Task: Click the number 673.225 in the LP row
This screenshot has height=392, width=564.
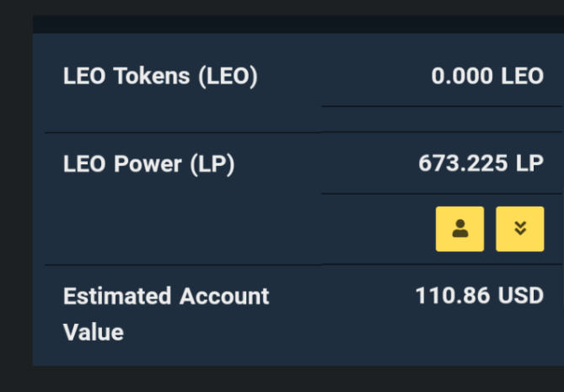Action: click(x=463, y=164)
